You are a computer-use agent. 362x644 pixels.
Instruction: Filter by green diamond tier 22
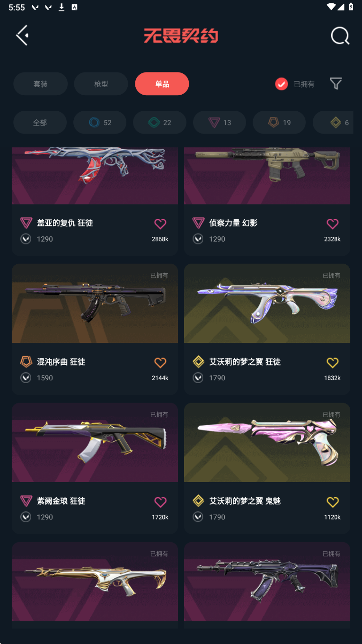coord(159,123)
